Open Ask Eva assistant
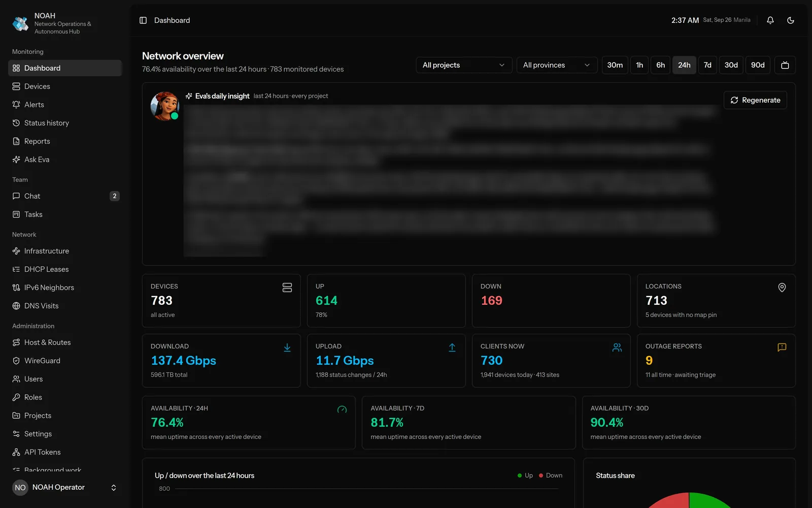 point(65,160)
